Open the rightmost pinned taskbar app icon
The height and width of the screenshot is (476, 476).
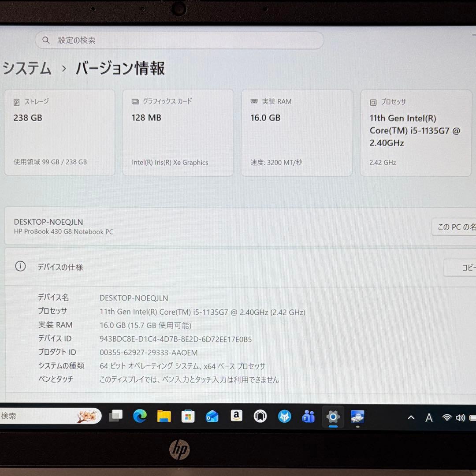357,417
